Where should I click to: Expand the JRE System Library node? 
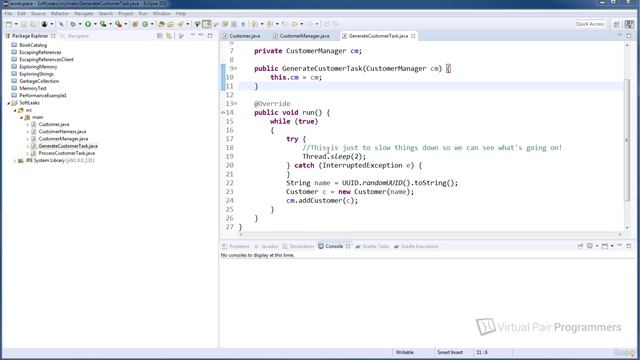coord(15,161)
